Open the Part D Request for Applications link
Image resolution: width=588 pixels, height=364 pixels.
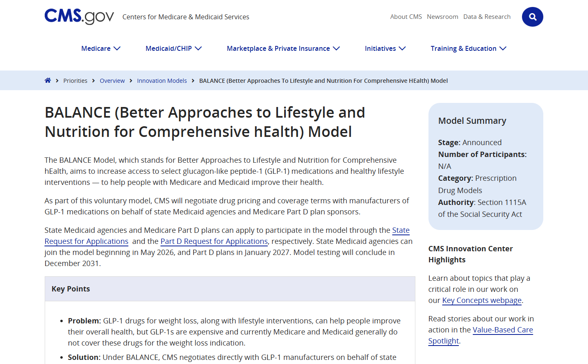(x=214, y=241)
